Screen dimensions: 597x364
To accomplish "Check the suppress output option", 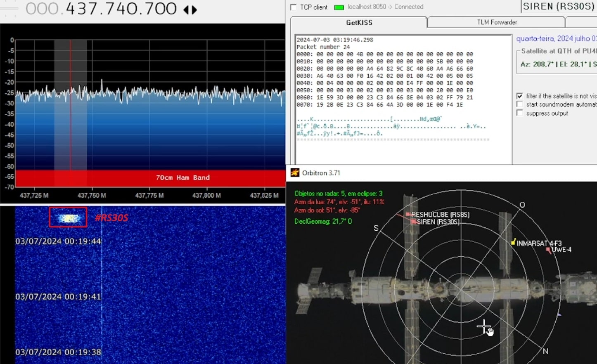I will click(x=520, y=113).
